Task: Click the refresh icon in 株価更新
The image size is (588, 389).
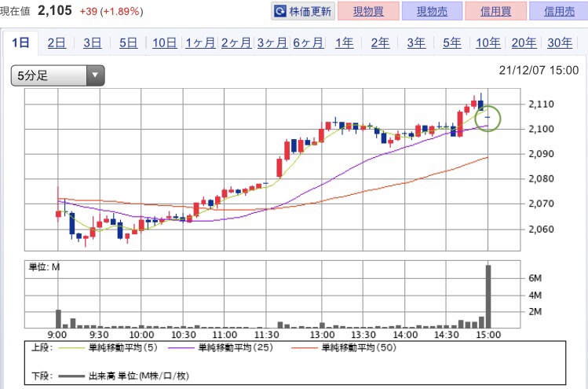Action: pyautogui.click(x=280, y=11)
